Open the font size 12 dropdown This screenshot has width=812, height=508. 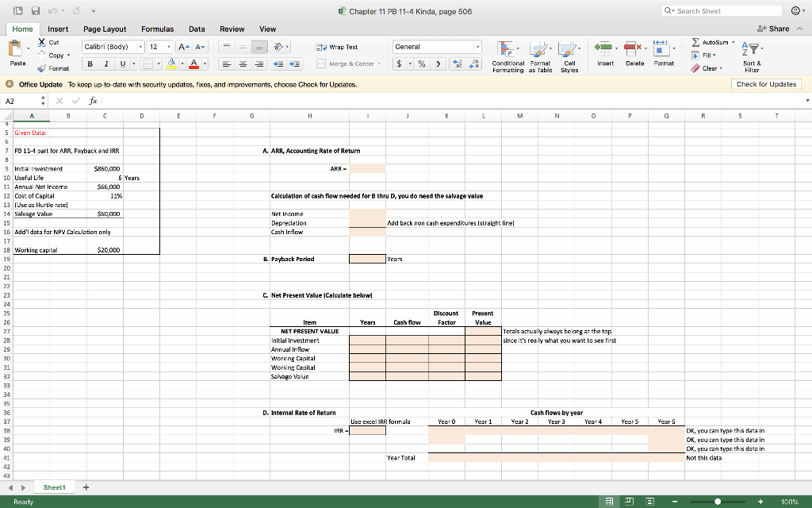pos(169,47)
